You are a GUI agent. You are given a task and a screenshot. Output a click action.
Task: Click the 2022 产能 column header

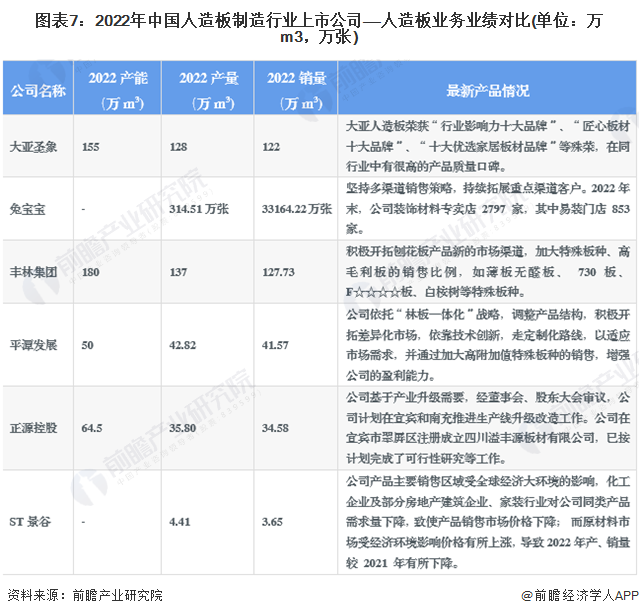pos(118,90)
